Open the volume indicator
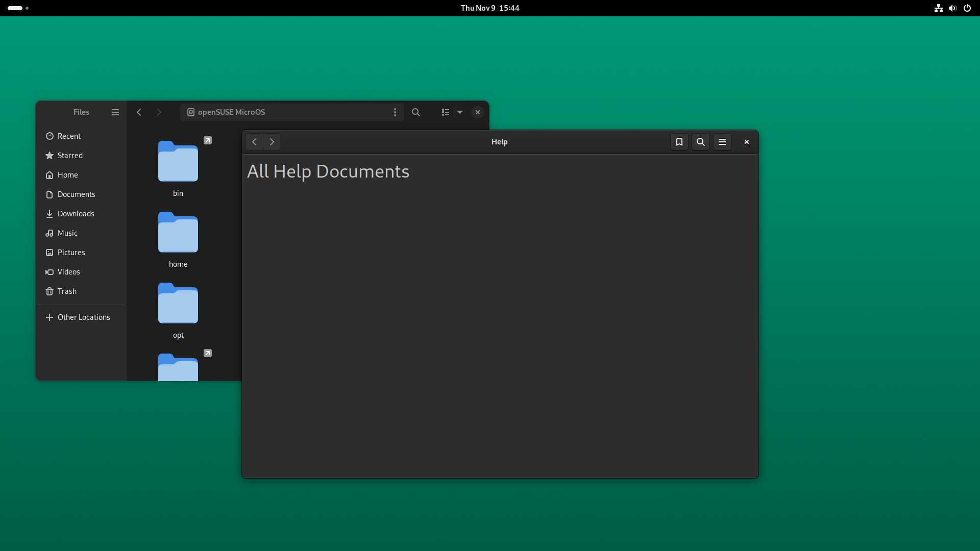 pos(952,8)
